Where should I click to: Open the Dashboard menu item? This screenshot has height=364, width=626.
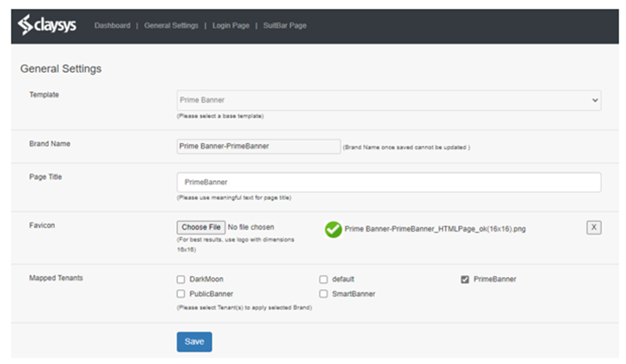click(x=112, y=26)
